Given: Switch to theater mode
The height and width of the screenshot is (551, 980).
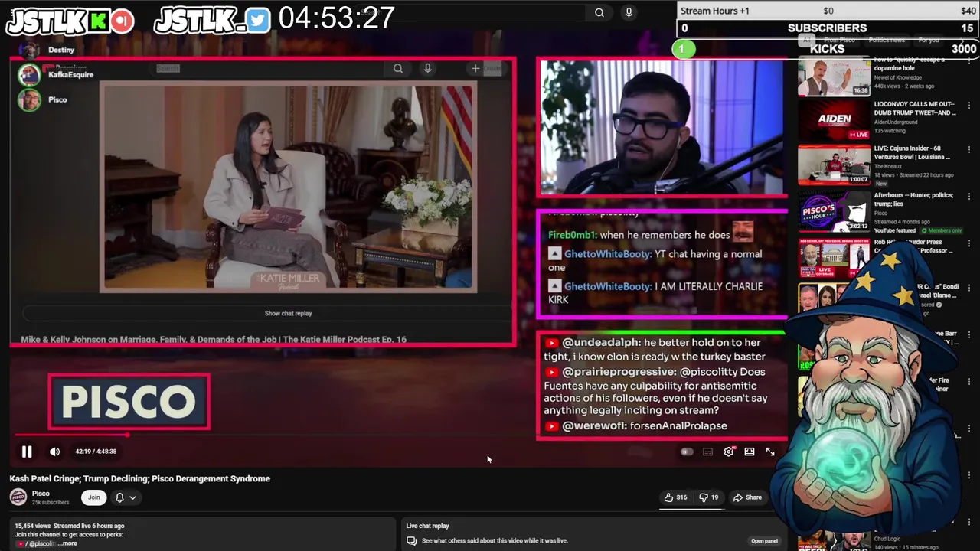Looking at the screenshot, I should [750, 452].
